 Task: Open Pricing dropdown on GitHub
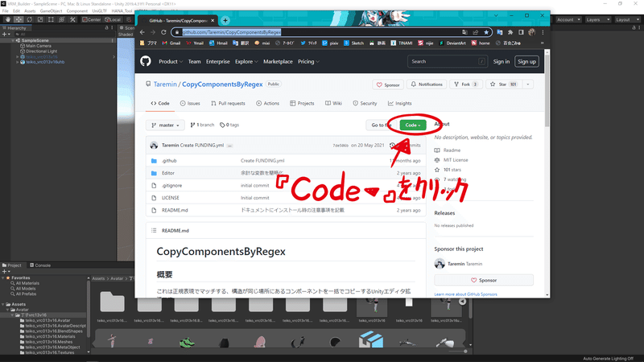308,62
